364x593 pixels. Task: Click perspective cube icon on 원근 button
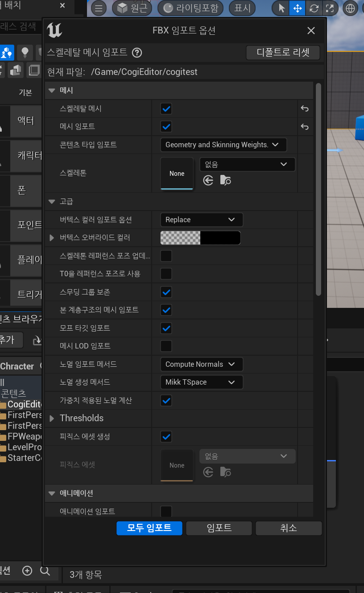(x=122, y=8)
